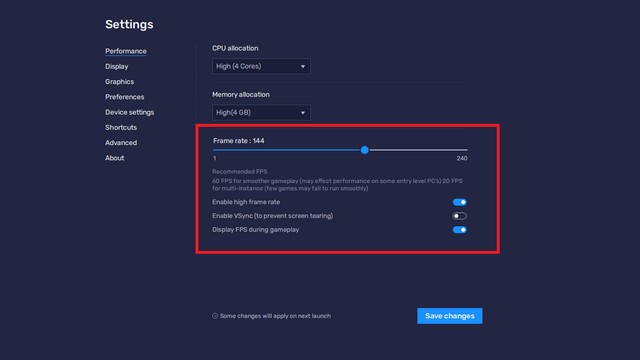Click the info icon beside next launch note

pos(215,316)
